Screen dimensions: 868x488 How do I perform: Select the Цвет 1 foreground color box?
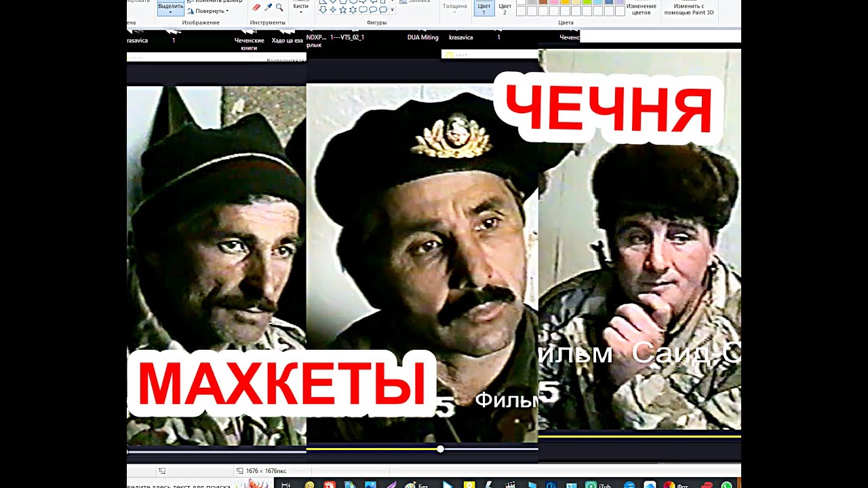click(x=484, y=8)
